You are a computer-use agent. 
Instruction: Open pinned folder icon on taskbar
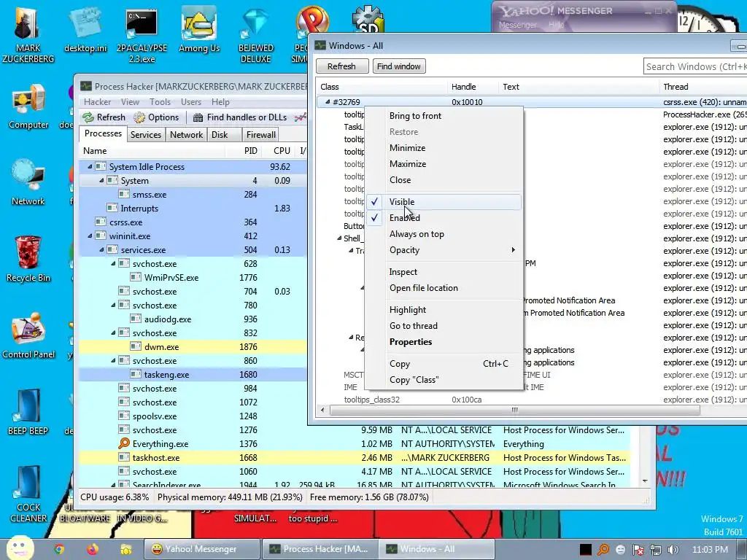pyautogui.click(x=125, y=549)
